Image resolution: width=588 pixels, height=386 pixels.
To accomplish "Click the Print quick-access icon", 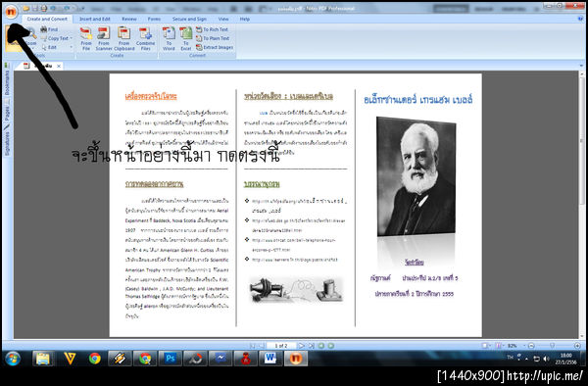I will tap(43, 8).
